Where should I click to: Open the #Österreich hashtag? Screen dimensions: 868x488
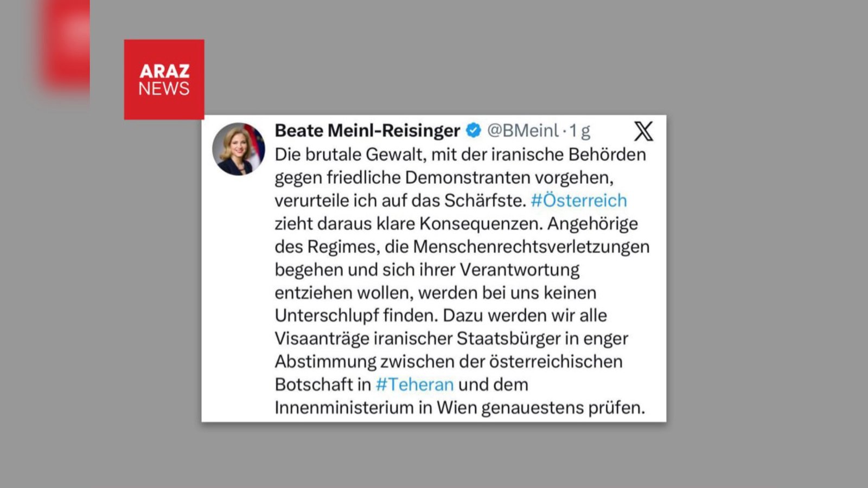tap(578, 201)
